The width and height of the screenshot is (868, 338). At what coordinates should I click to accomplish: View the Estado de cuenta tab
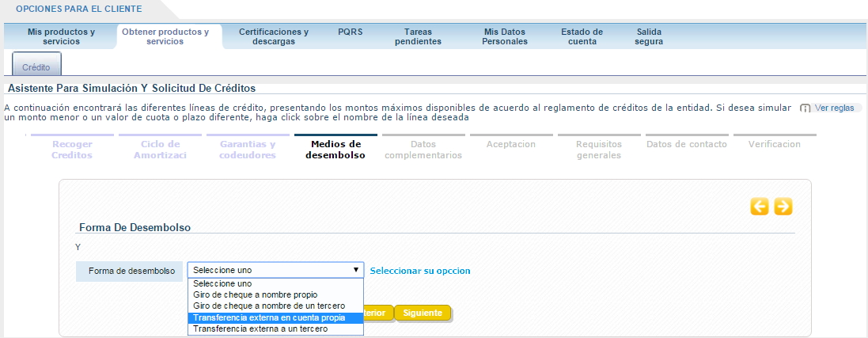click(582, 36)
